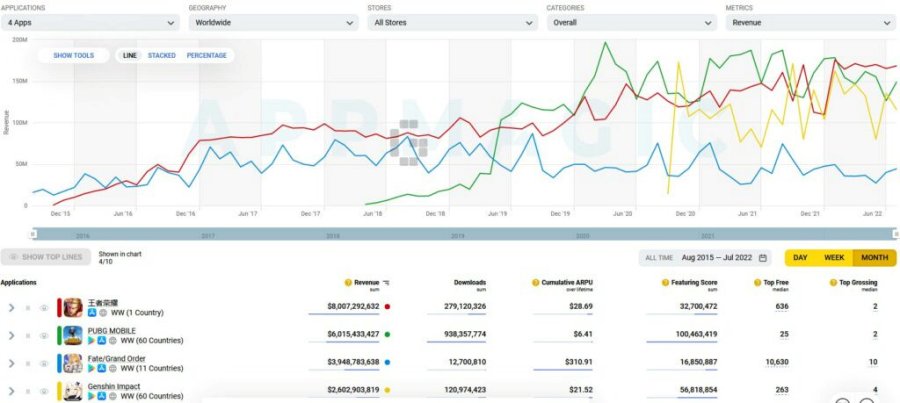
Task: Click the globe icon in the Genshin Impact row
Action: (113, 396)
